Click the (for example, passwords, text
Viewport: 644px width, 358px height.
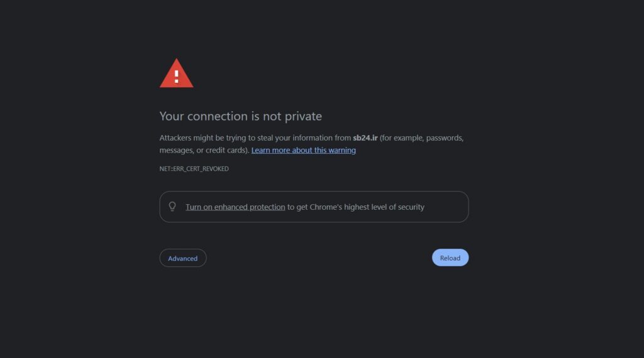tap(421, 138)
